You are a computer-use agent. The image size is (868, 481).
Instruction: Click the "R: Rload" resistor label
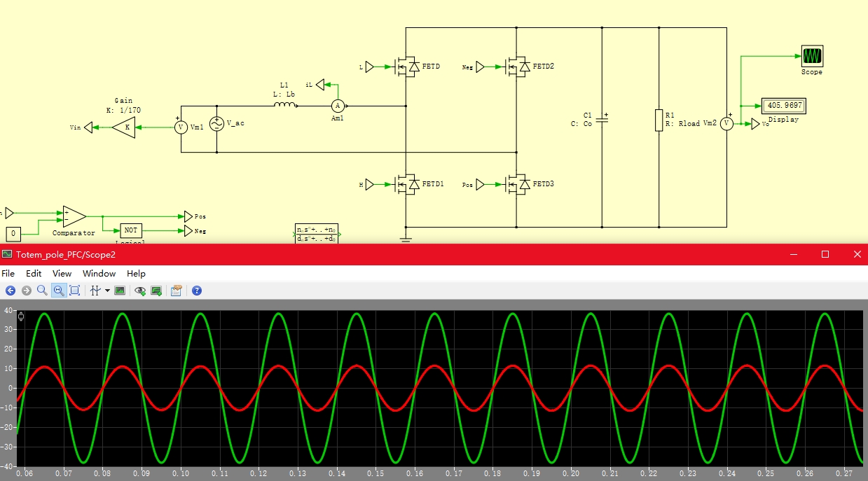point(683,124)
